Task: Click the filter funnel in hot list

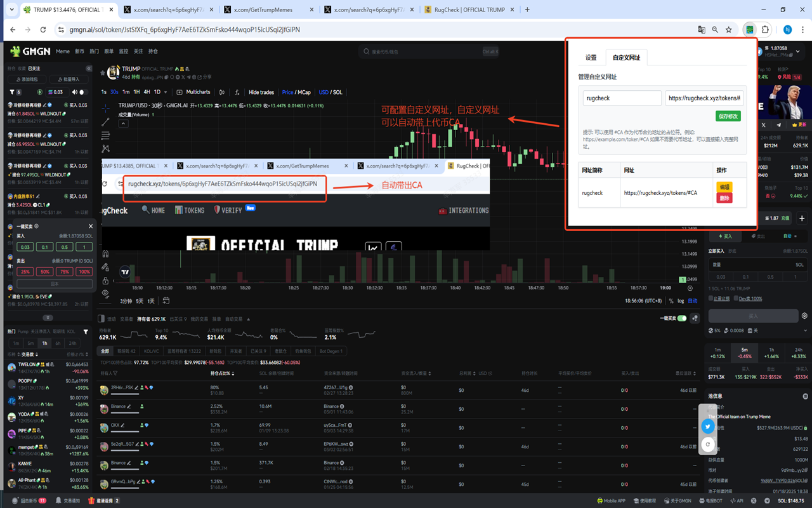Action: (x=86, y=331)
